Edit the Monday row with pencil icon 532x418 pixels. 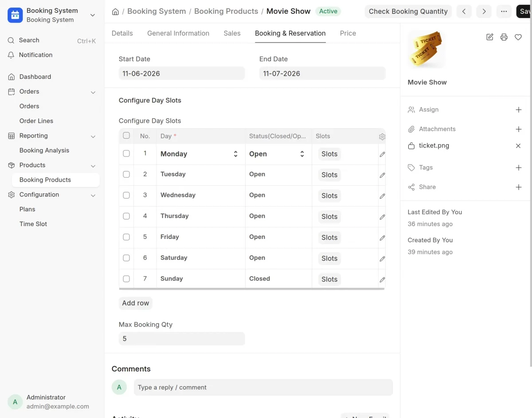click(382, 154)
